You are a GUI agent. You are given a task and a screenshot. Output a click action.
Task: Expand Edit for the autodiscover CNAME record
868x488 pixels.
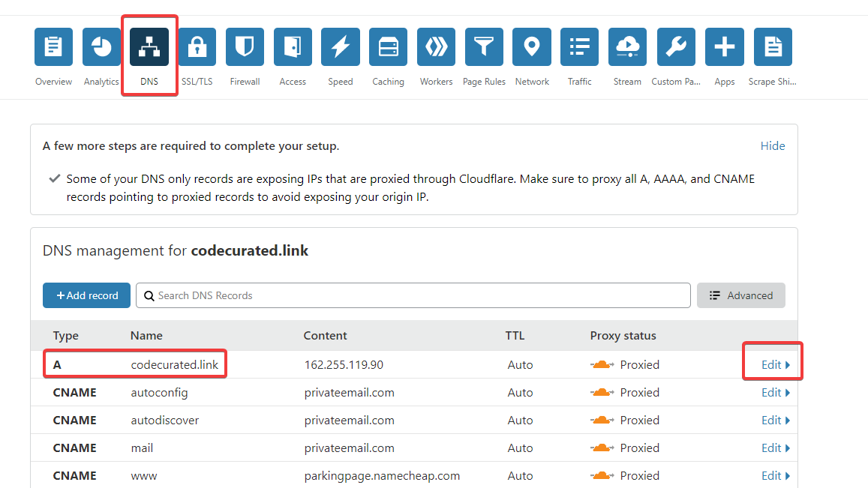click(776, 420)
